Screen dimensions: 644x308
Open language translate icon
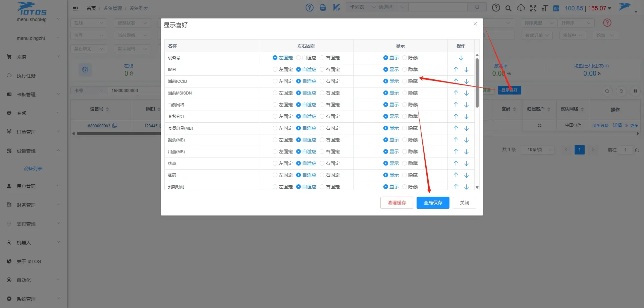556,8
